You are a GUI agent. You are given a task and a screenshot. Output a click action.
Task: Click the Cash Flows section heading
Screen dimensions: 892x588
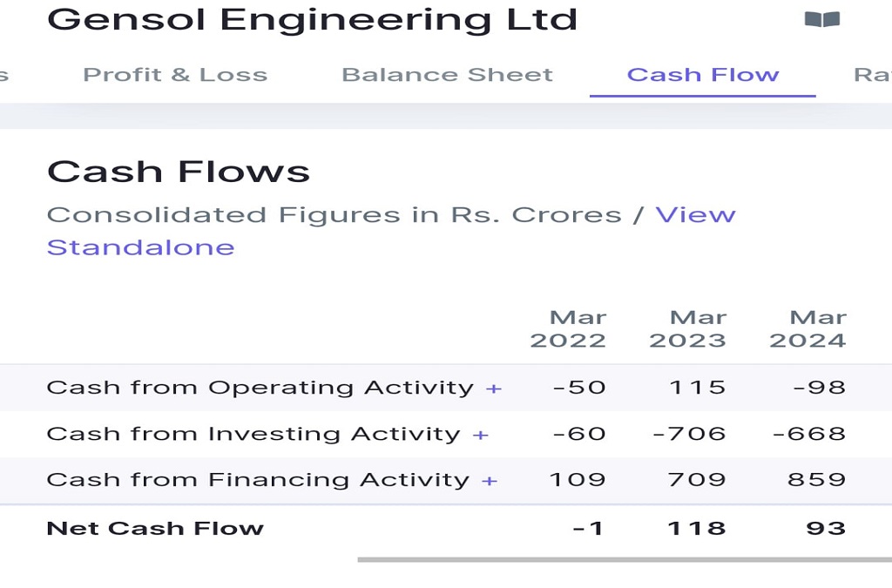click(179, 172)
